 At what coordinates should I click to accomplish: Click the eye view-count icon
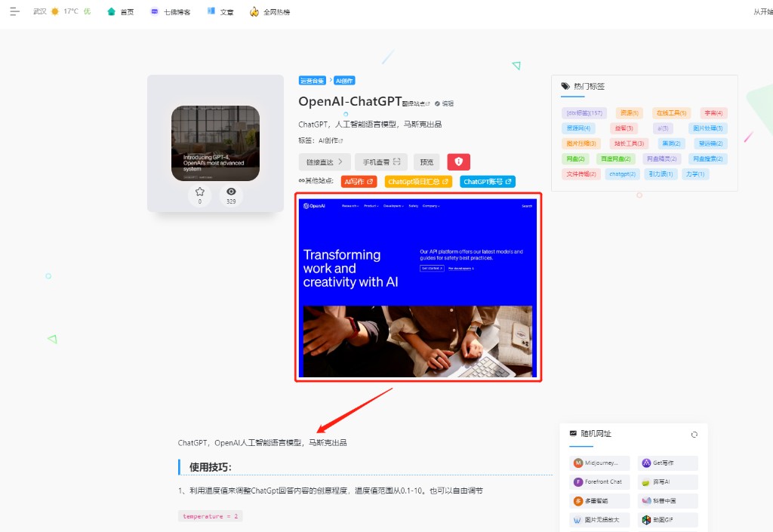[231, 192]
